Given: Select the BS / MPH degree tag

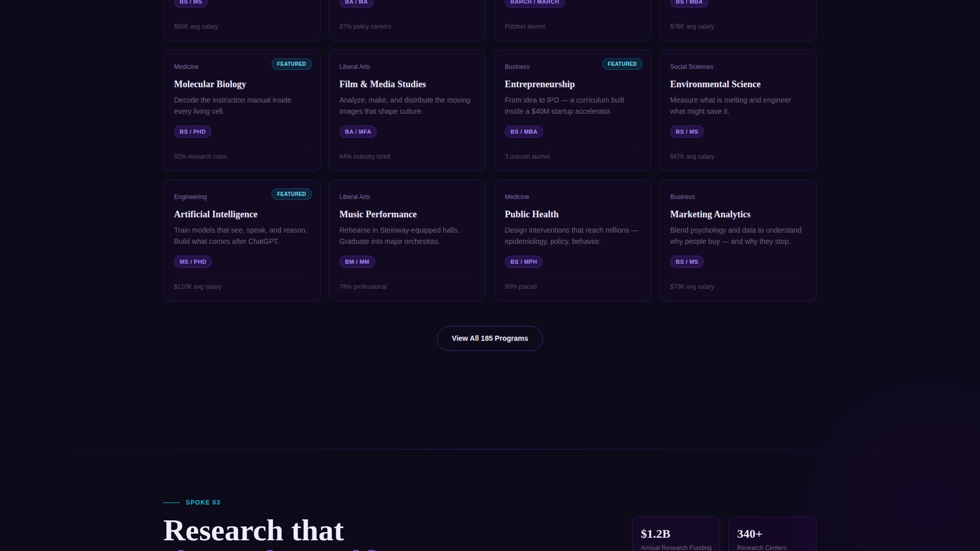Looking at the screenshot, I should [524, 262].
